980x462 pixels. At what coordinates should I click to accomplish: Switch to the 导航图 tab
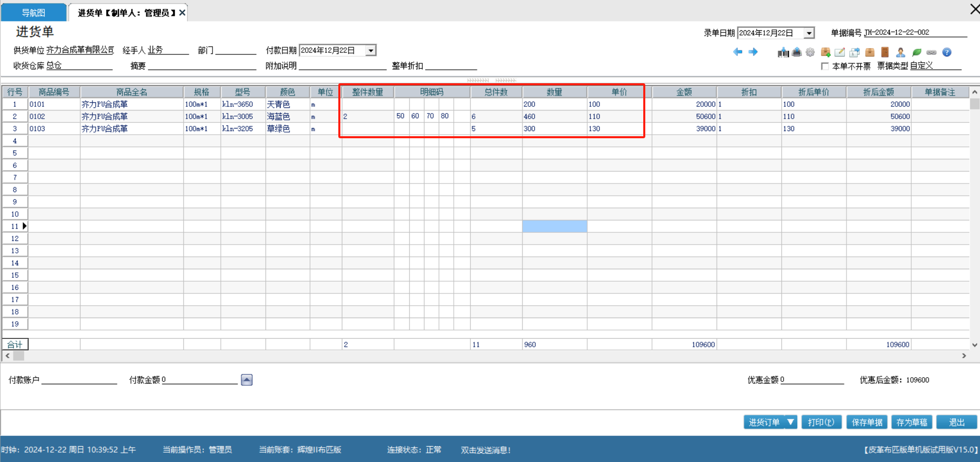point(33,13)
